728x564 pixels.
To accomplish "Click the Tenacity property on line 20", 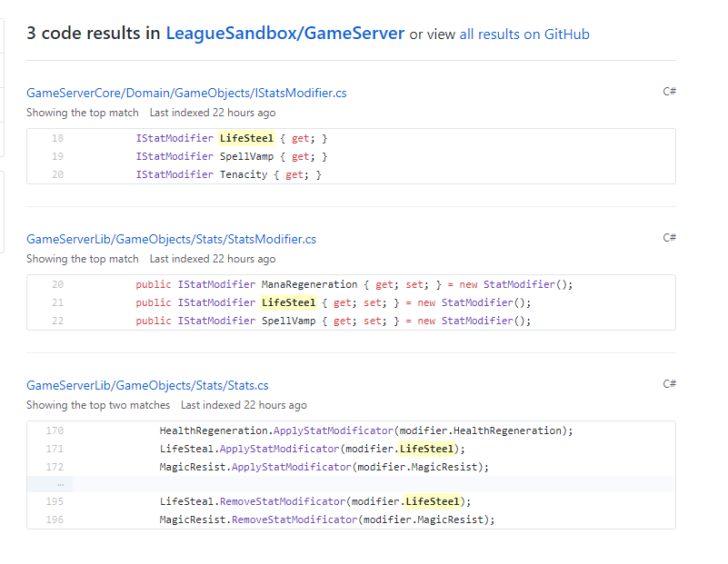I will [244, 174].
